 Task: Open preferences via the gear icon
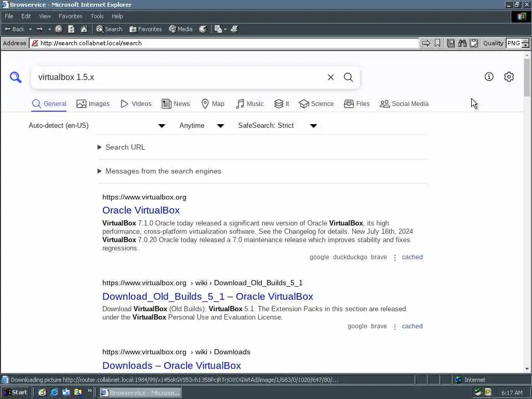509,77
